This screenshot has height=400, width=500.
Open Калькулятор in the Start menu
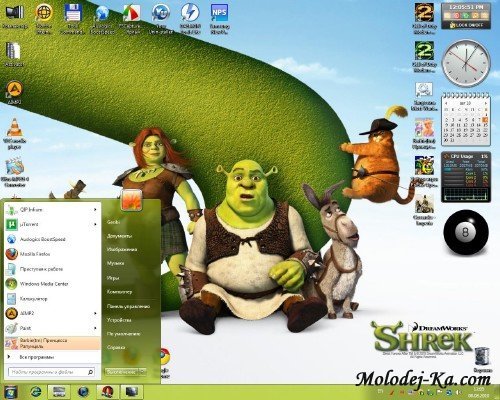[52, 299]
